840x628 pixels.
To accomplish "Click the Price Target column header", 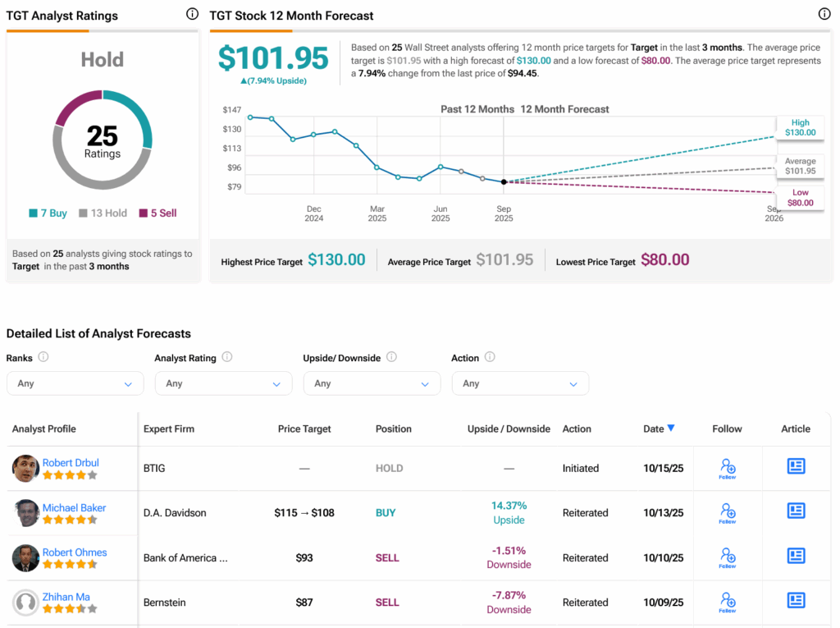I will (x=304, y=429).
